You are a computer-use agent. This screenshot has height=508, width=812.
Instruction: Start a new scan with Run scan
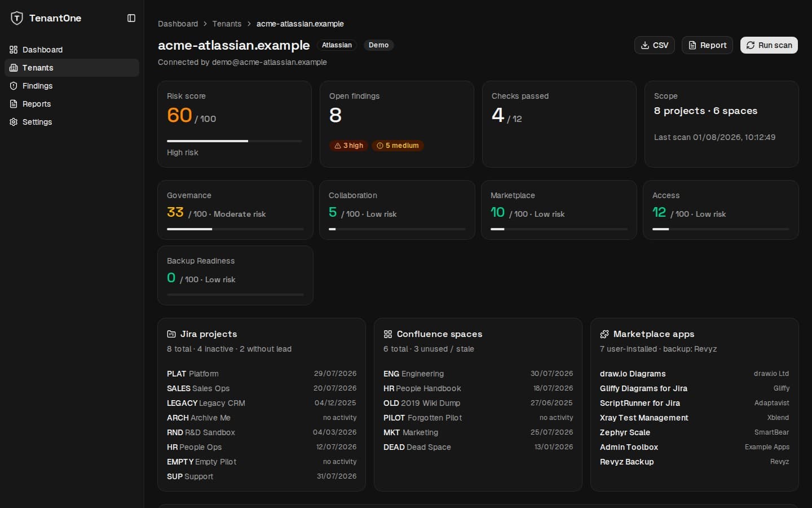(x=769, y=45)
